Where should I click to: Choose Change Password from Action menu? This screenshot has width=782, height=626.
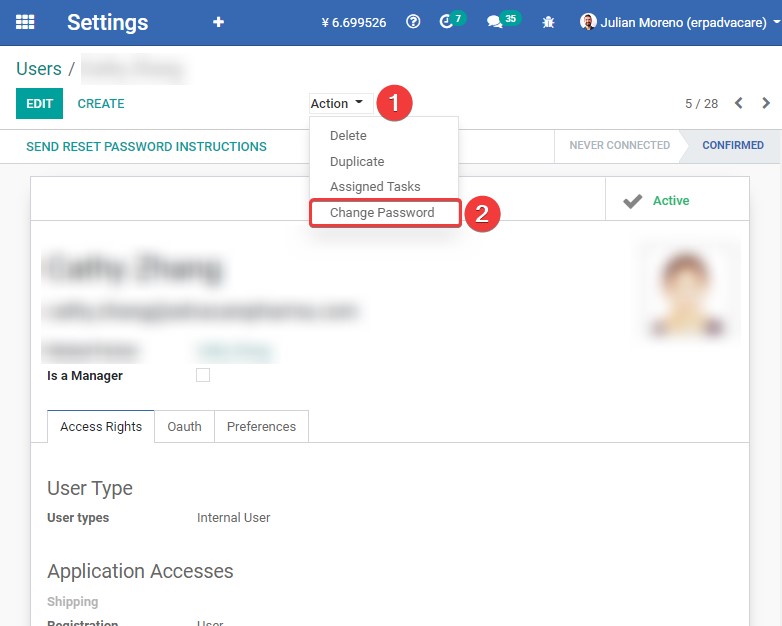pos(385,213)
